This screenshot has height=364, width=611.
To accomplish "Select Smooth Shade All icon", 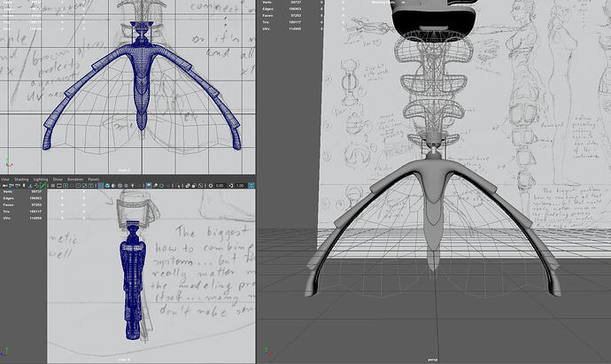I will point(108,185).
